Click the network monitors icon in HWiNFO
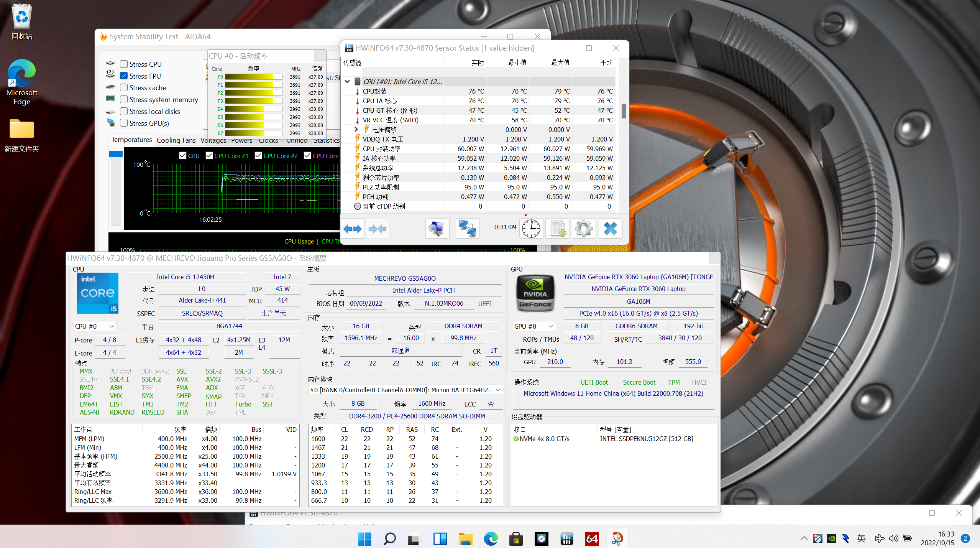Screen dimensions: 980x548 (x=468, y=229)
